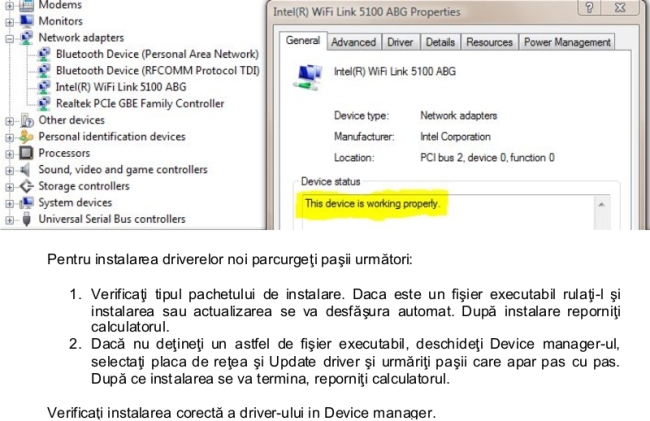Viewport: 650px width, 421px height.
Task: Select the Monitors label
Action: (x=61, y=21)
